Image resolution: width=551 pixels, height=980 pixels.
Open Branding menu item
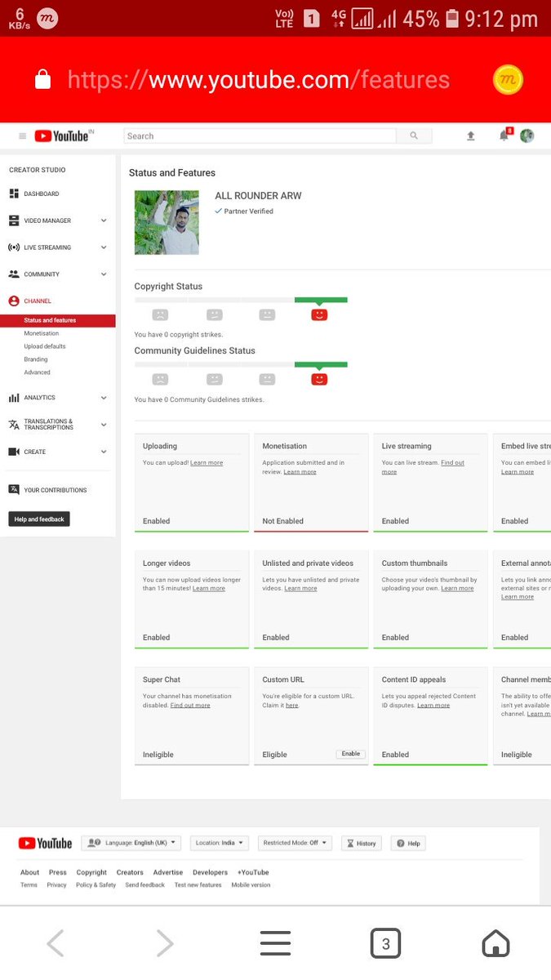[x=36, y=359]
